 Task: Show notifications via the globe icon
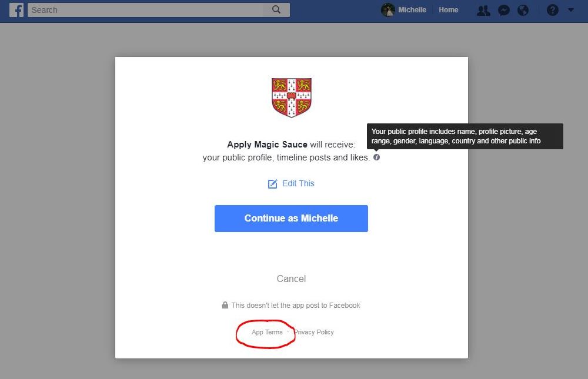click(523, 10)
